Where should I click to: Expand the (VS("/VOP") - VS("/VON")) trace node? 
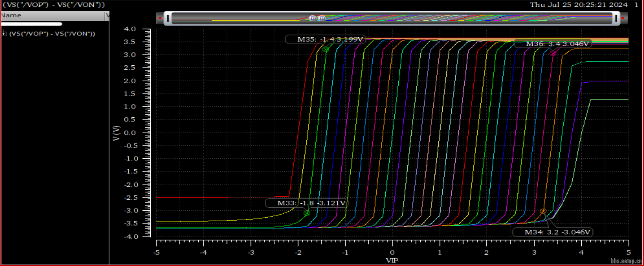[x=4, y=34]
